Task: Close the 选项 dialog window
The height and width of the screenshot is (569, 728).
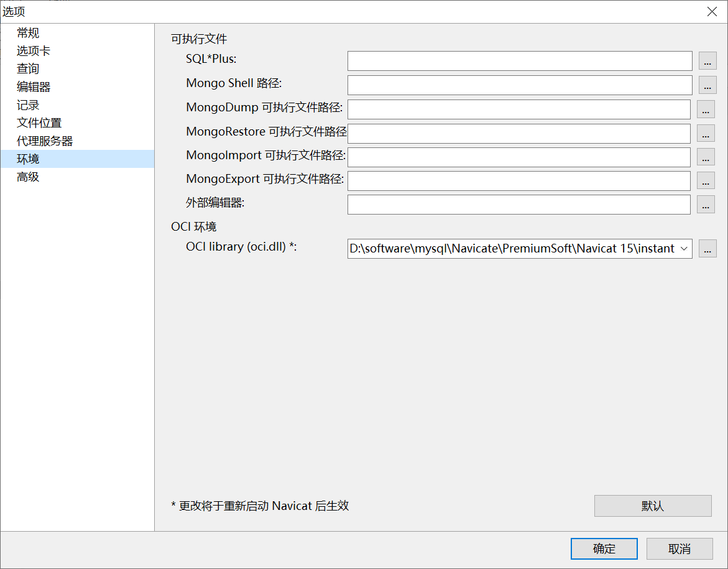Action: (712, 12)
